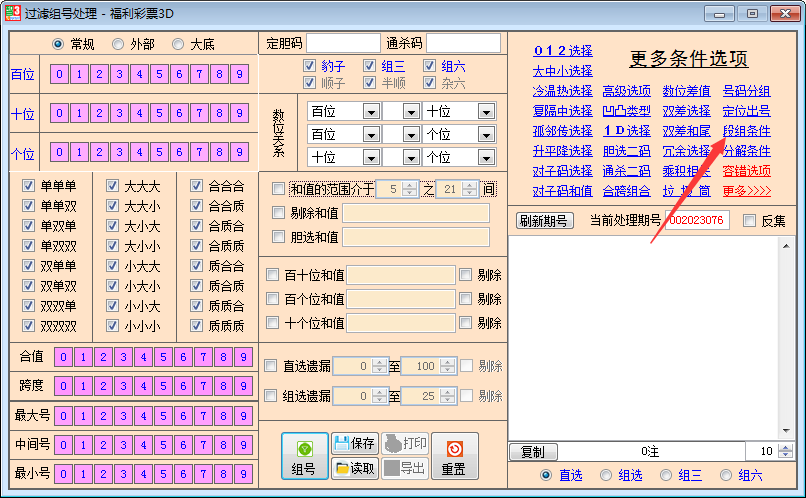Open third row 十位 position dropdown
The width and height of the screenshot is (806, 498).
pos(371,157)
